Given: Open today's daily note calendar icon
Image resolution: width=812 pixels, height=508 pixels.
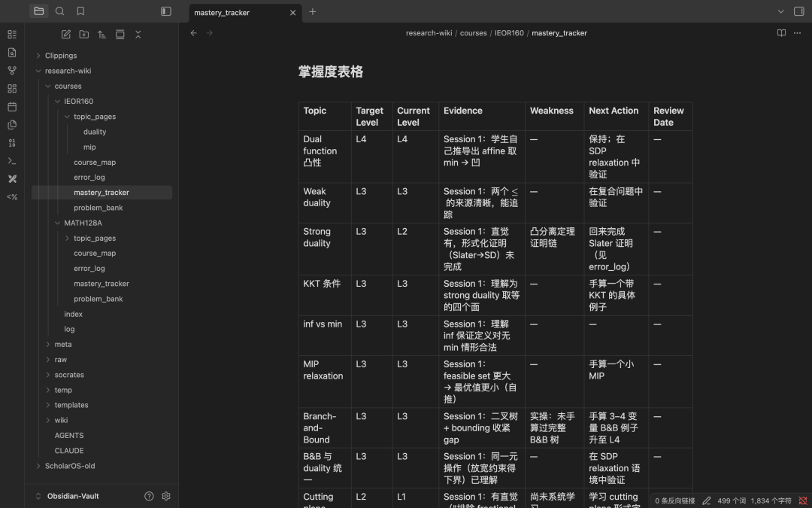Looking at the screenshot, I should (12, 107).
